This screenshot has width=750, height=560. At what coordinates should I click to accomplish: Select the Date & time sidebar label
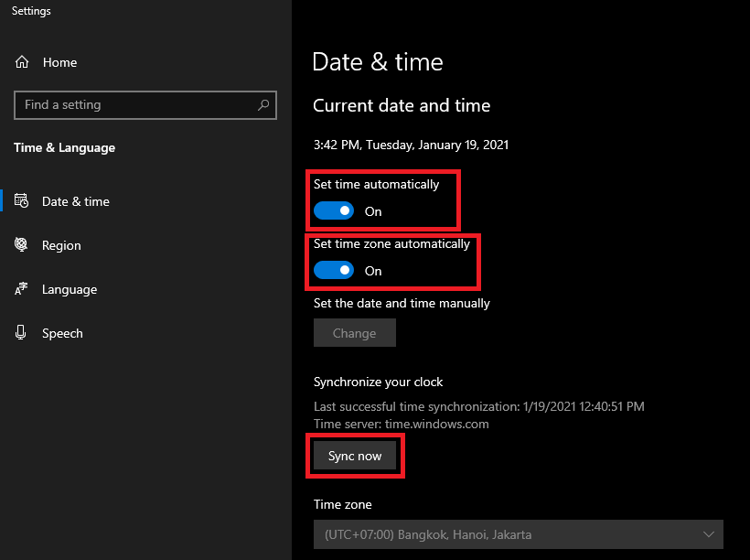point(76,201)
